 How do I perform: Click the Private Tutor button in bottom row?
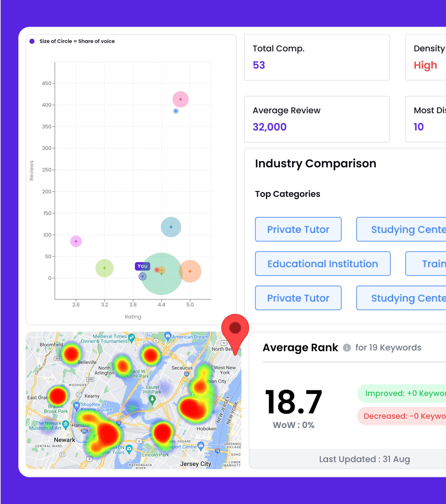point(298,298)
